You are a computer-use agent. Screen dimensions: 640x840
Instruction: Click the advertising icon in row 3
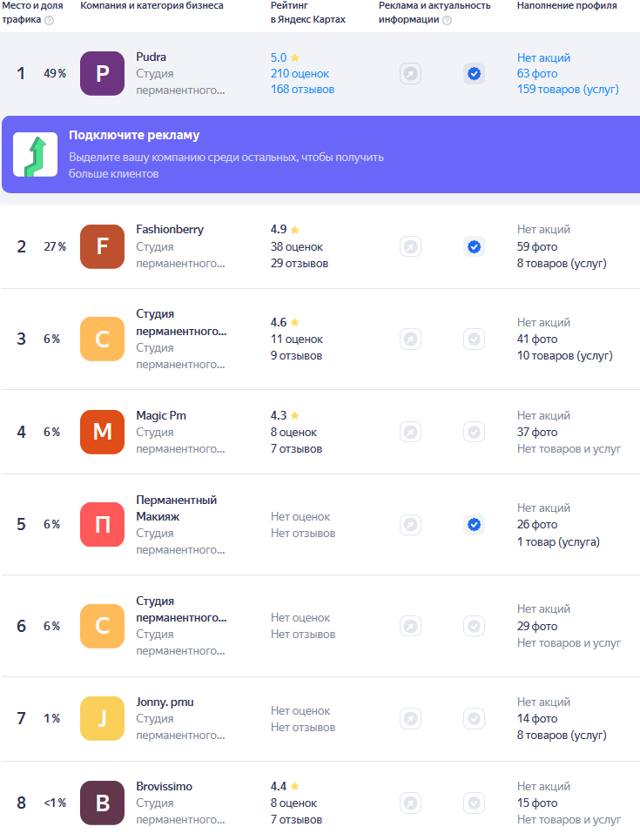[x=411, y=339]
